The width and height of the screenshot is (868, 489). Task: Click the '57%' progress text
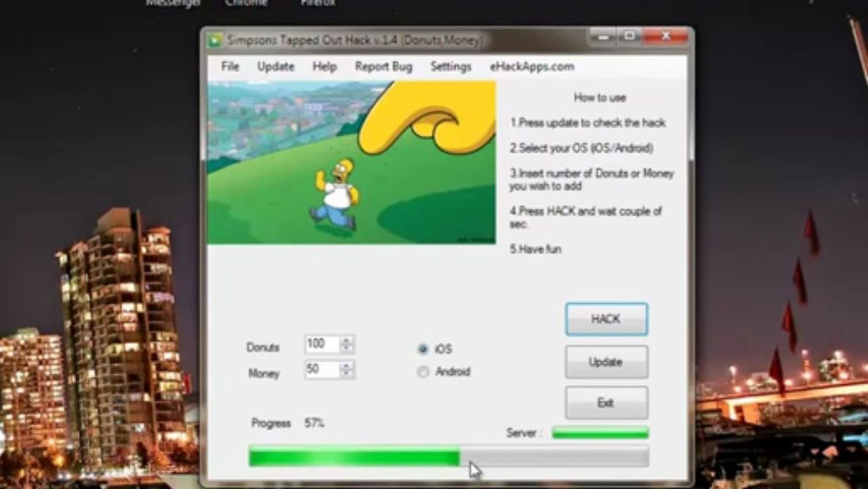click(x=314, y=423)
